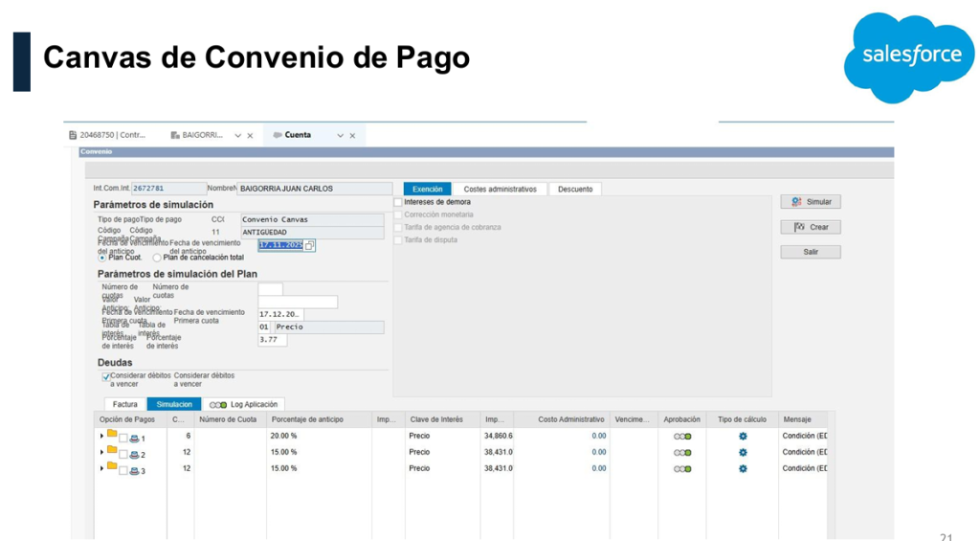Uncheck Considerar débitos a vencer
Image resolution: width=980 pixels, height=541 pixels.
click(x=105, y=376)
